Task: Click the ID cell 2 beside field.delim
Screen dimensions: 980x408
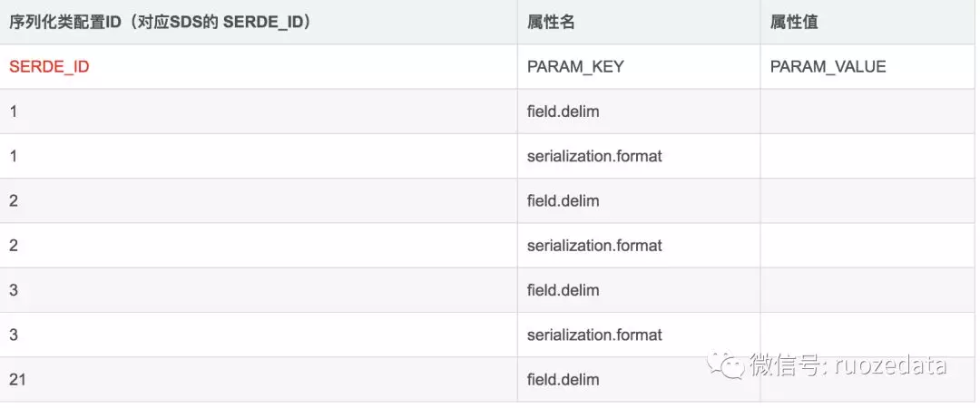Action: pyautogui.click(x=14, y=200)
